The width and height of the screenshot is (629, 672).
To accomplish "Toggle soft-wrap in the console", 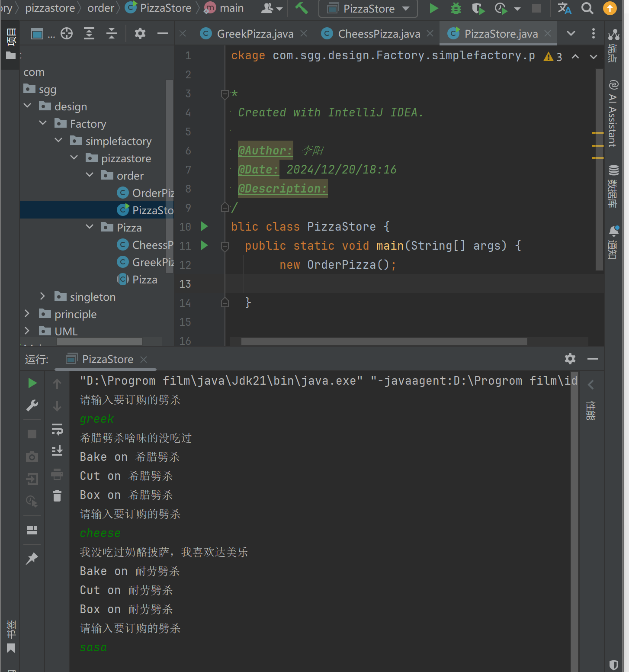I will (x=57, y=429).
